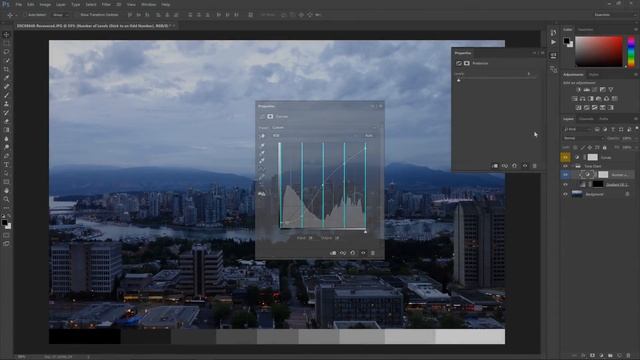Enable the Auto-Select checkbox
Viewport: 640px width, 360px height.
coord(26,15)
